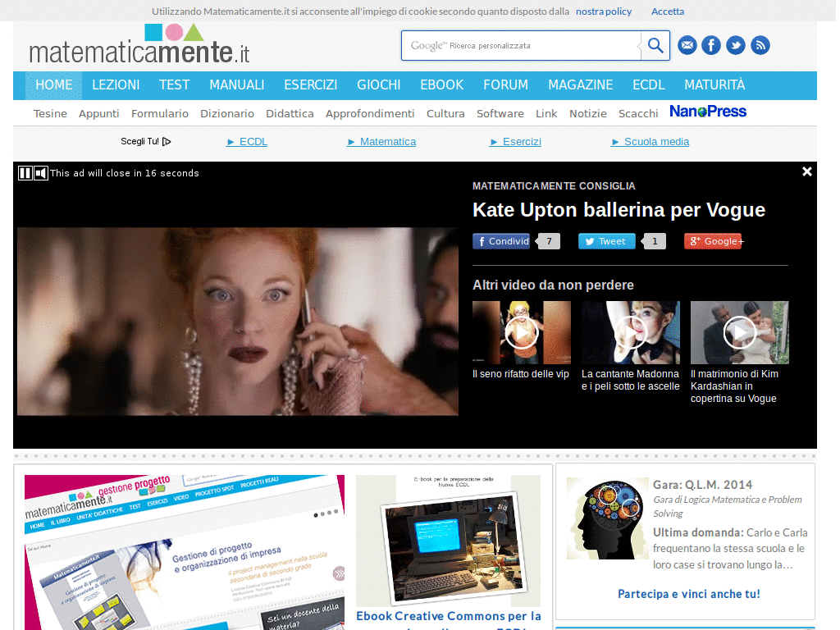Open the Didattica link
The height and width of the screenshot is (630, 840).
(290, 113)
